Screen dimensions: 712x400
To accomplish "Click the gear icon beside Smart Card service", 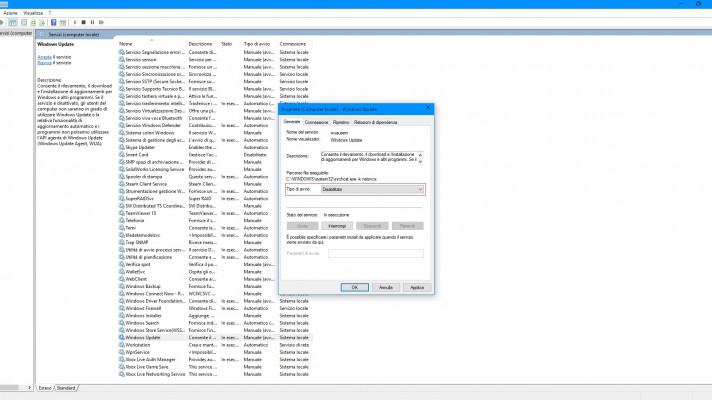I will point(121,155).
